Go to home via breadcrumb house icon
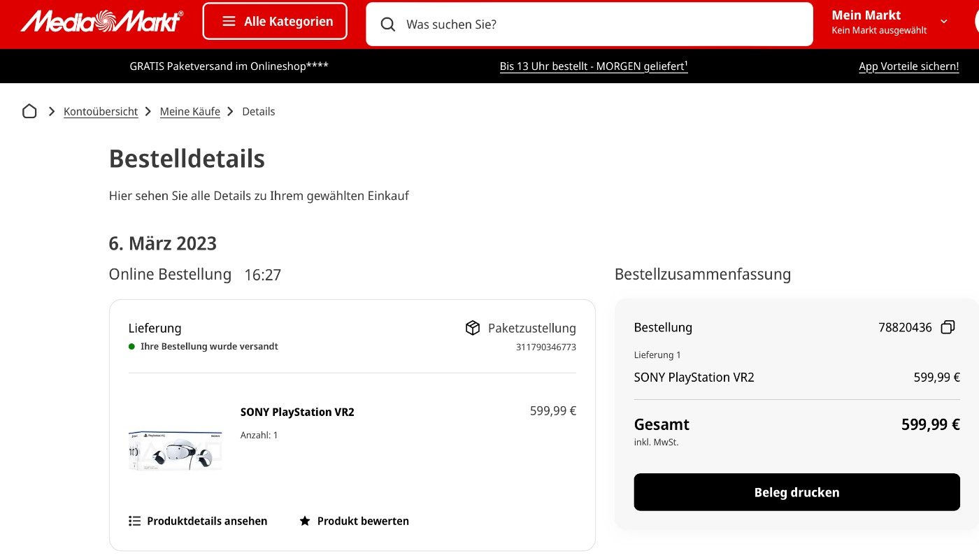The width and height of the screenshot is (979, 560). point(29,111)
